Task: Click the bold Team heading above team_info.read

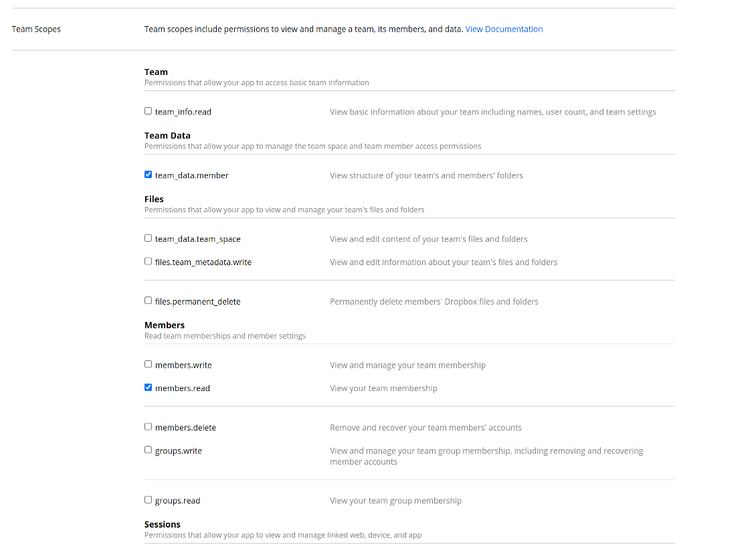Action: point(156,72)
